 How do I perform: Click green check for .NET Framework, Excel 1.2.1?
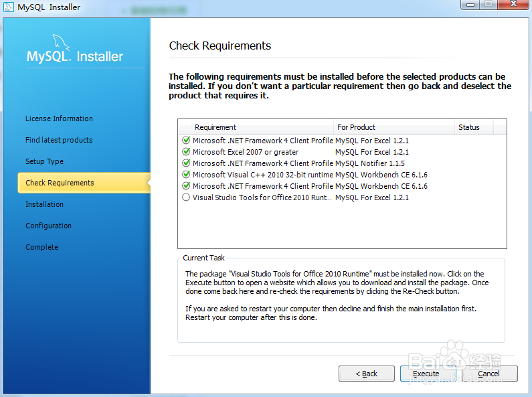[186, 140]
